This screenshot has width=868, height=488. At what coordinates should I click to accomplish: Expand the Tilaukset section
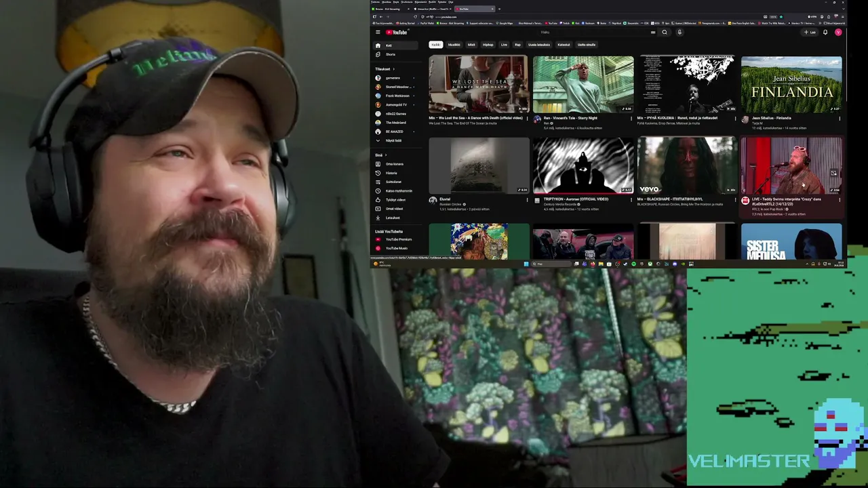click(384, 69)
